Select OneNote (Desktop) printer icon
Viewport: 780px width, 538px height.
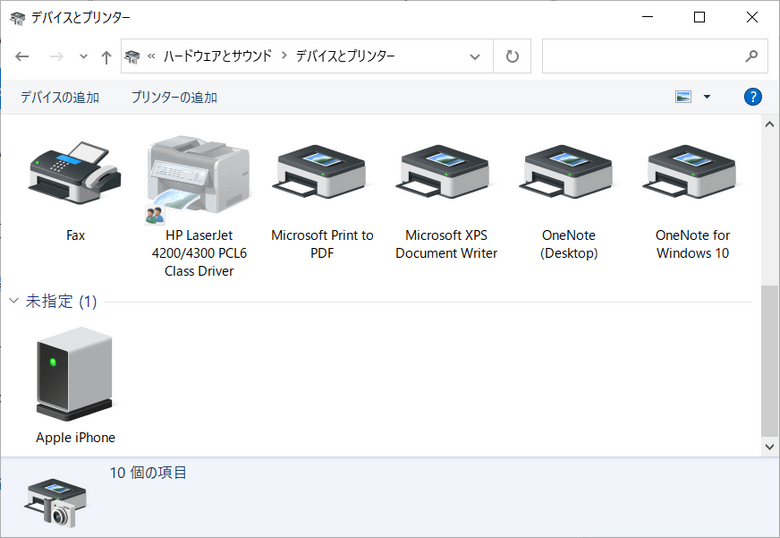click(566, 172)
